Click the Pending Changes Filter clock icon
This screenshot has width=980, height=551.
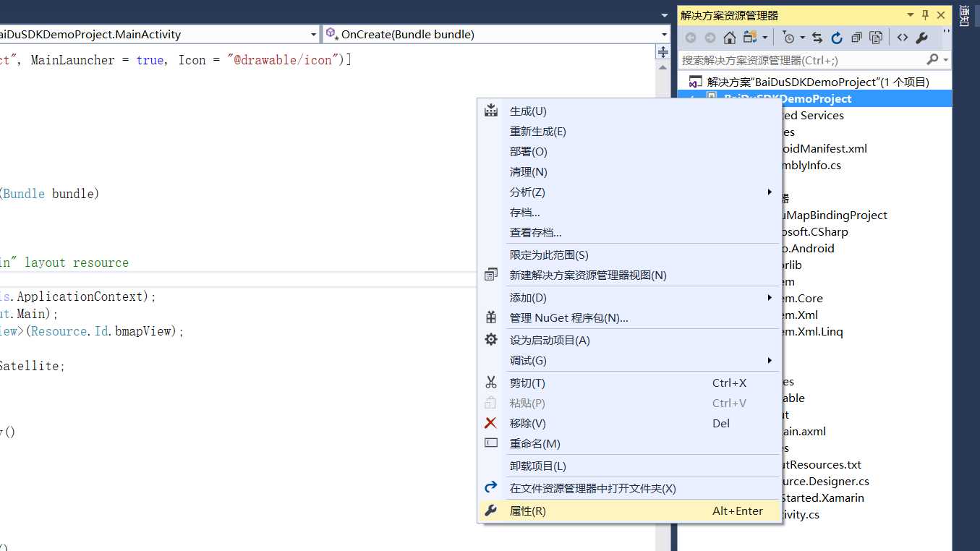[x=789, y=38]
